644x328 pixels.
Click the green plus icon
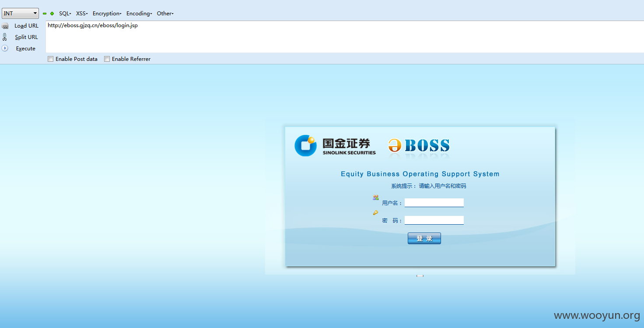(x=52, y=14)
